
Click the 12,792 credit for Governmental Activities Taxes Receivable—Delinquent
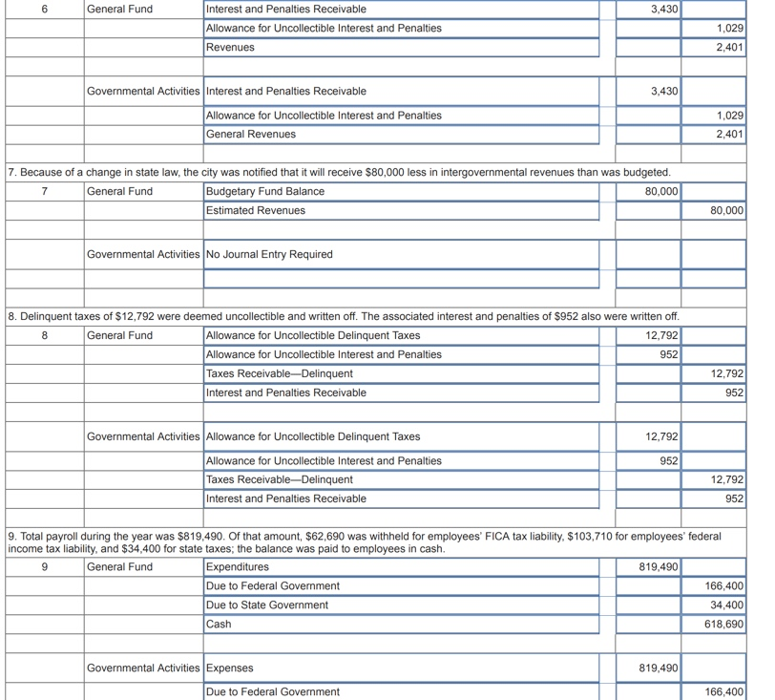pyautogui.click(x=713, y=479)
